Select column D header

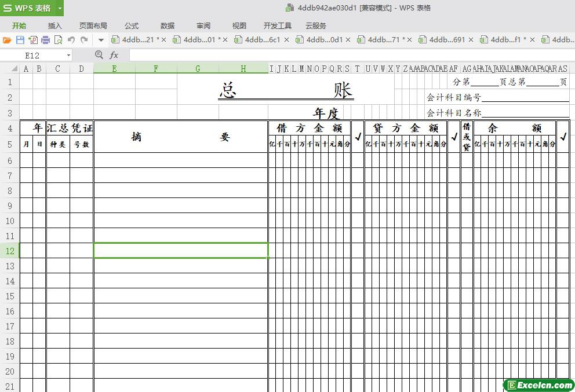81,68
